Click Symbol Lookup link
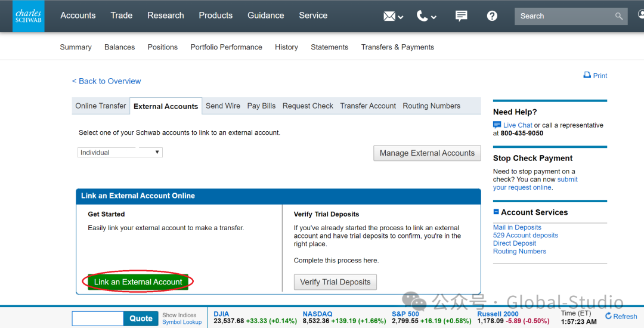 182,322
